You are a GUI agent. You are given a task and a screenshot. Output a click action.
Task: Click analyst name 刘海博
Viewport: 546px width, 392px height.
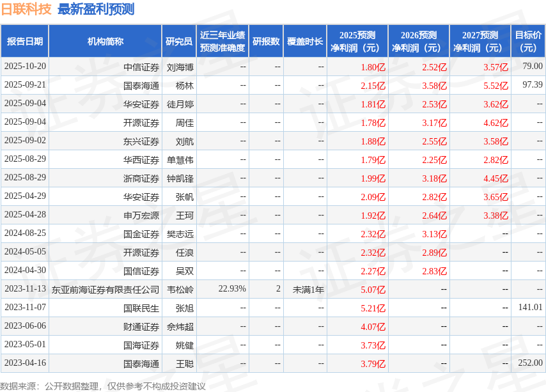pos(180,67)
